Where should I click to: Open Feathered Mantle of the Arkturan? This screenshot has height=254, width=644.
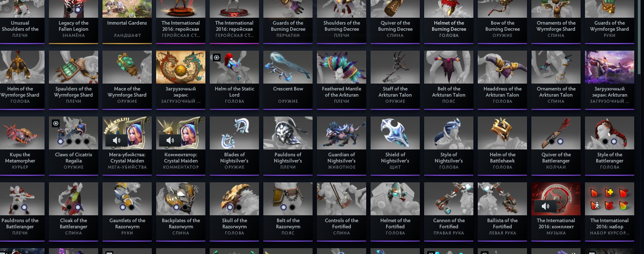click(342, 79)
